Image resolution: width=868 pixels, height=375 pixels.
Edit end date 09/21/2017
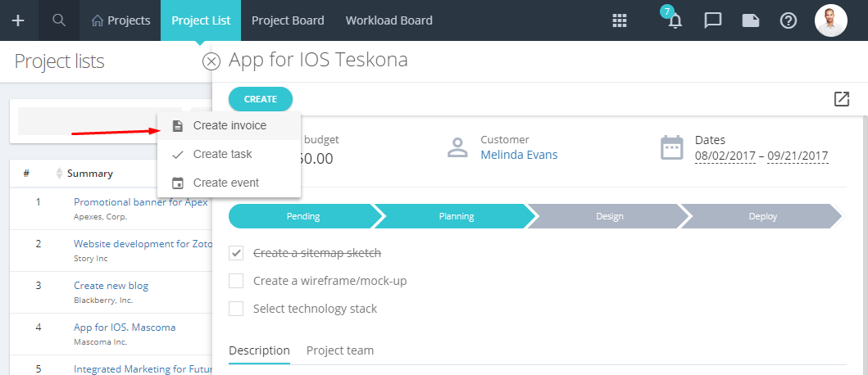pyautogui.click(x=798, y=156)
